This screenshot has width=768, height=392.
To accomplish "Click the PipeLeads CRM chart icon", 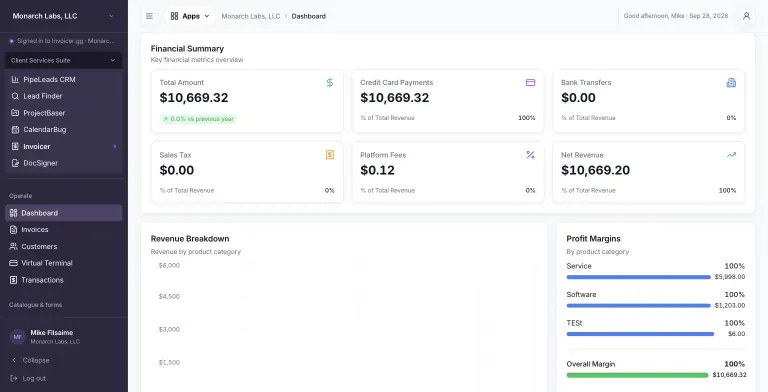I will pos(15,79).
